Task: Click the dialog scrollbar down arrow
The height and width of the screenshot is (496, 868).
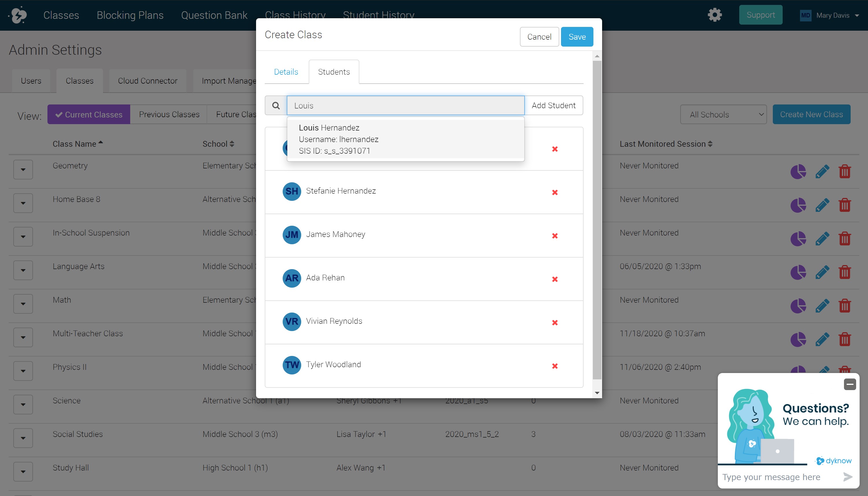Action: coord(597,393)
